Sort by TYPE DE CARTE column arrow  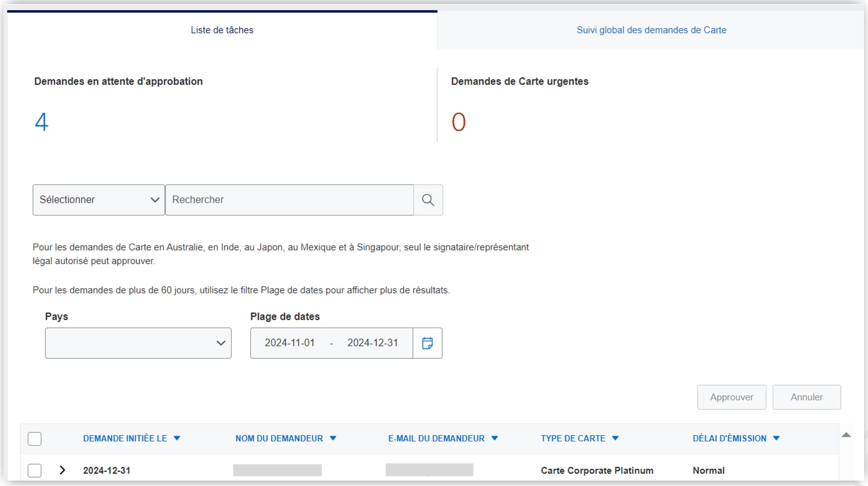click(x=616, y=438)
